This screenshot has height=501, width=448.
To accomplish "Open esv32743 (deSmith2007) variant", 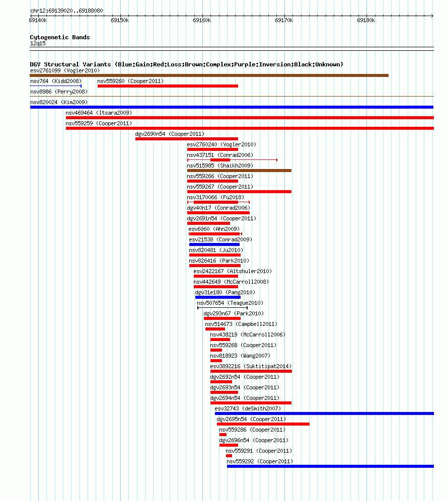I will [248, 408].
